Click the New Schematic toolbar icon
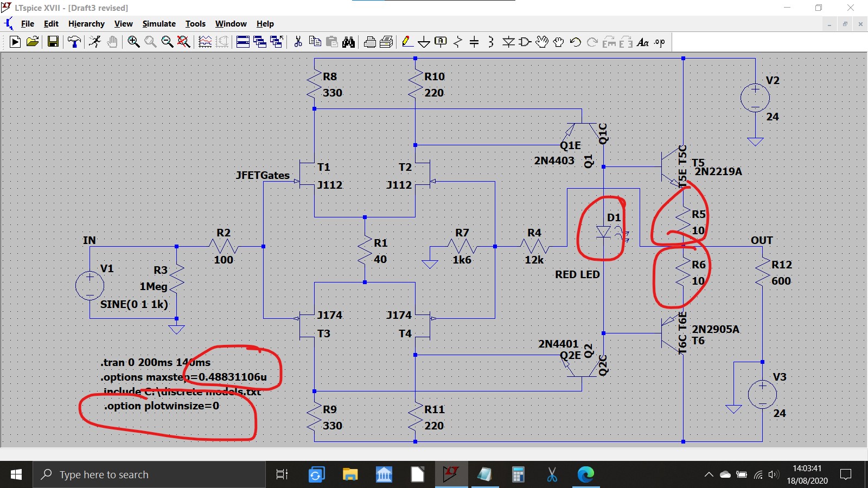The width and height of the screenshot is (868, 488). point(15,42)
